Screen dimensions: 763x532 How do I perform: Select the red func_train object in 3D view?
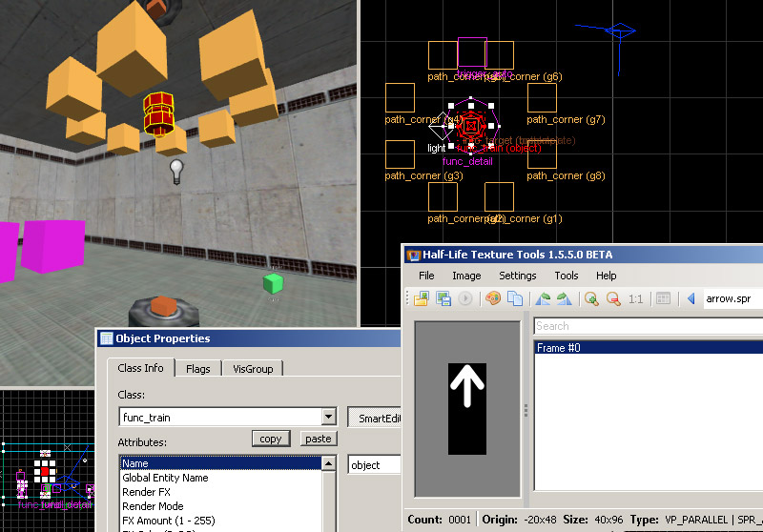pos(158,114)
